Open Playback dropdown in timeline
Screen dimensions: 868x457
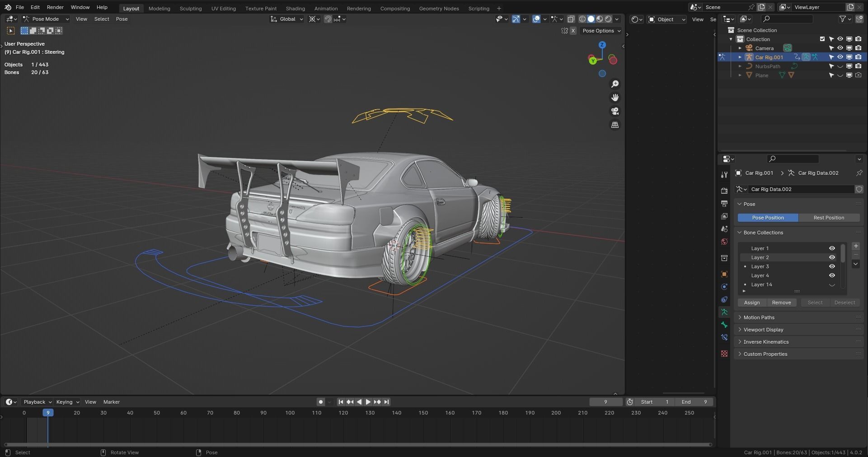coord(37,402)
